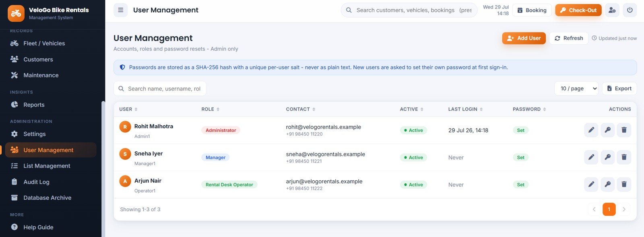Click the power logout icon
This screenshot has height=237, width=644.
tap(630, 10)
